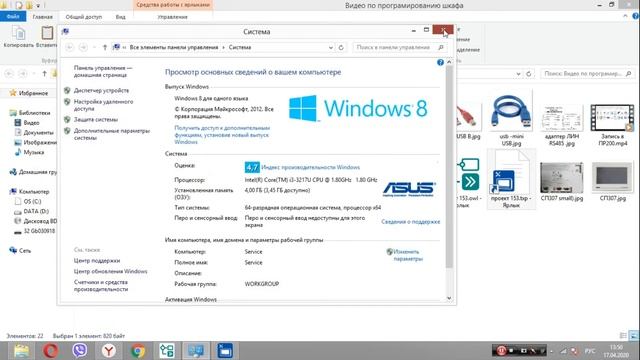Click Explorer search box for Видео по програмированию
This screenshot has height=360, width=640.
click(588, 74)
